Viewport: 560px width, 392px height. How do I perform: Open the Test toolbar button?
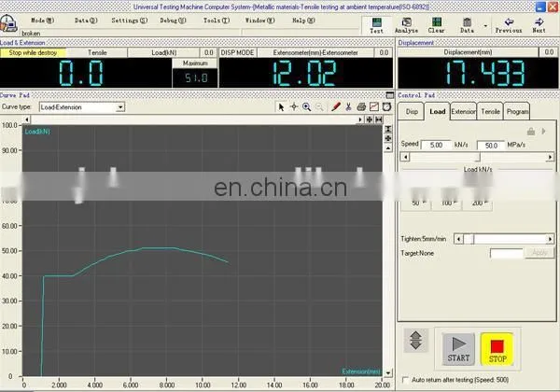(376, 26)
